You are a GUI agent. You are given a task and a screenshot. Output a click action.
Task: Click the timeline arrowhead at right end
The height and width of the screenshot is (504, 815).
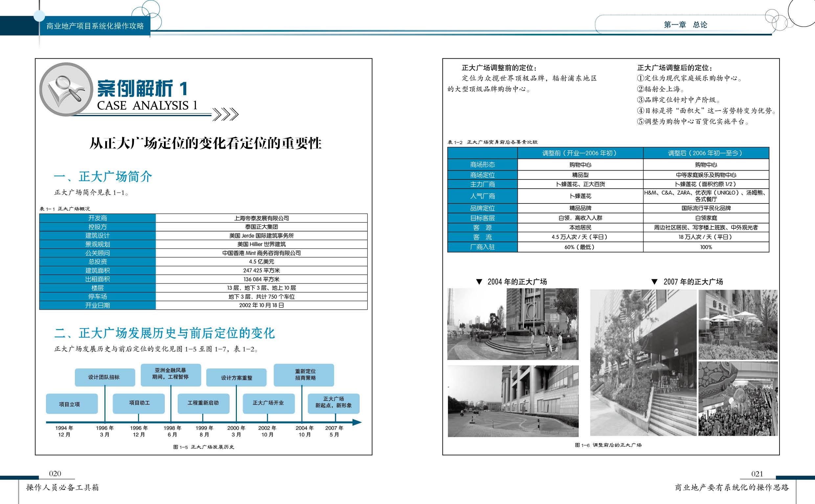pos(357,422)
